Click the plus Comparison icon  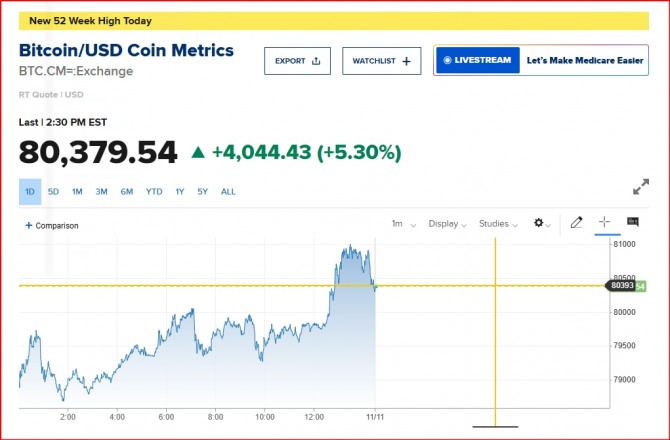pos(29,225)
